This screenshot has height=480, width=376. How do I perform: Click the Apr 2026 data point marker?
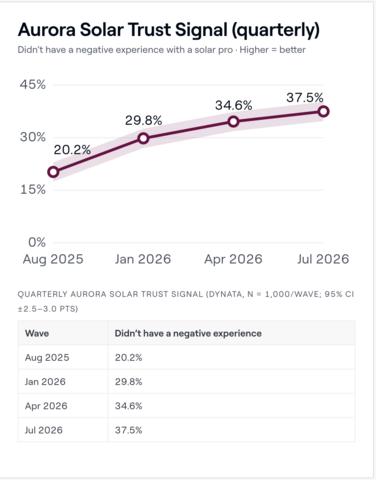tap(234, 121)
